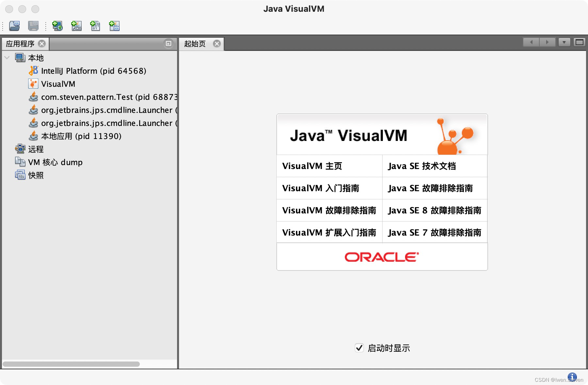This screenshot has height=385, width=588.
Task: Maximize the editor window area
Action: [580, 42]
